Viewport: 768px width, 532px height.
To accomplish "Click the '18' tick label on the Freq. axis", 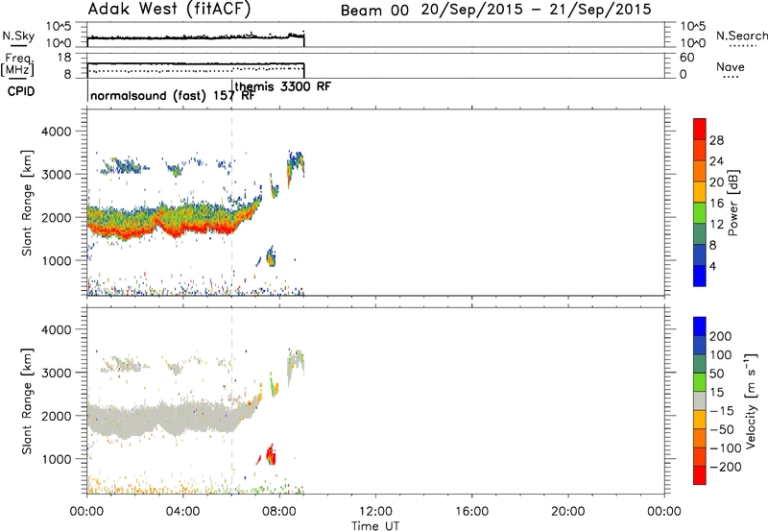I will pyautogui.click(x=64, y=58).
